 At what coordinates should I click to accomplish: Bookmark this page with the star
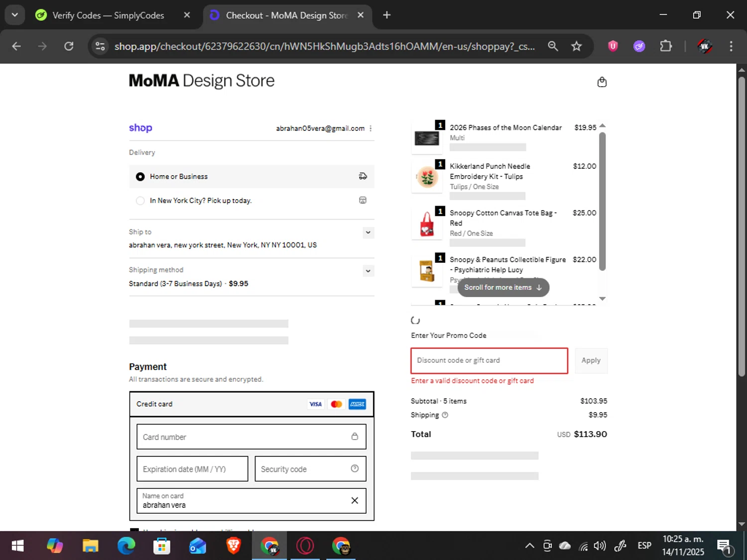click(x=577, y=46)
